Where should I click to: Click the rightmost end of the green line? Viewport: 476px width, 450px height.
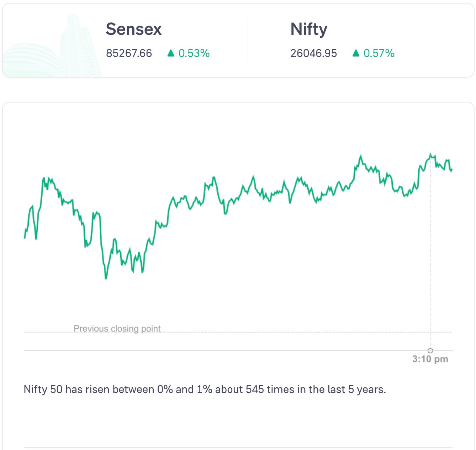[x=452, y=169]
